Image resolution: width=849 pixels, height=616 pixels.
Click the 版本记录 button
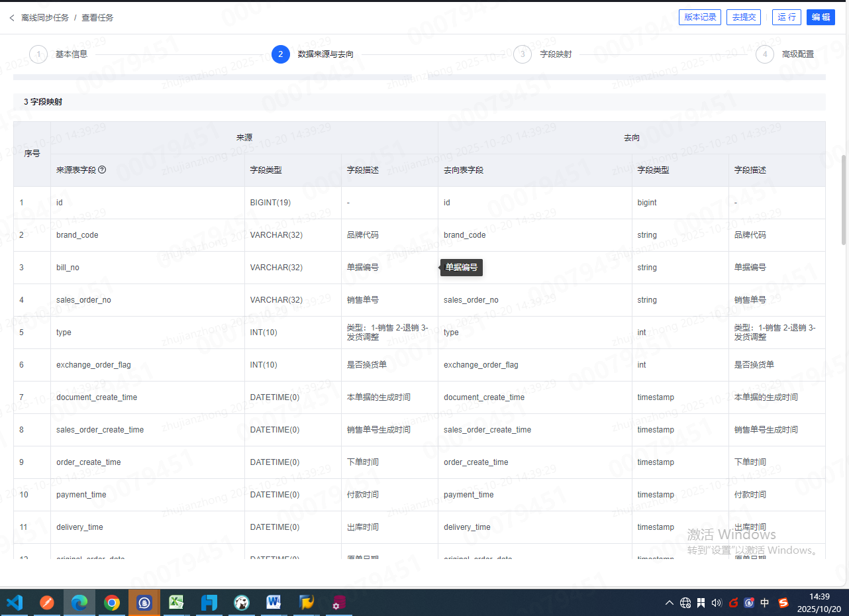coord(700,17)
